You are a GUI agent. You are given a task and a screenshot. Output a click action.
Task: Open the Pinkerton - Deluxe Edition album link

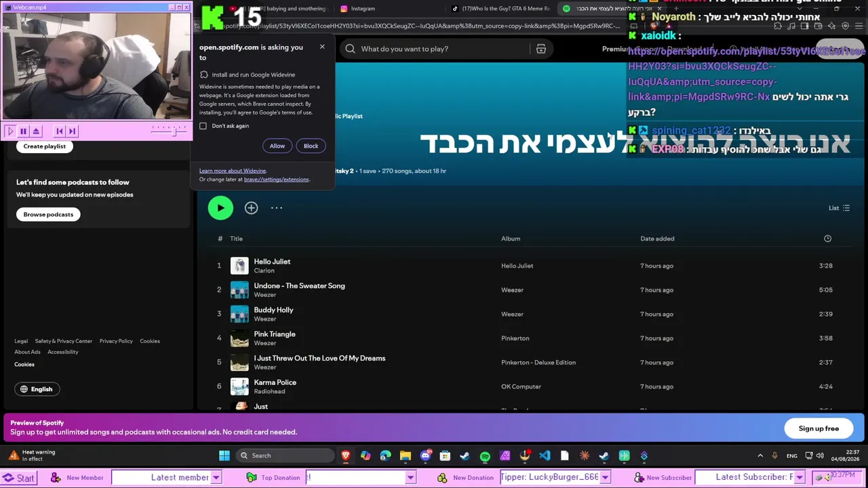538,363
